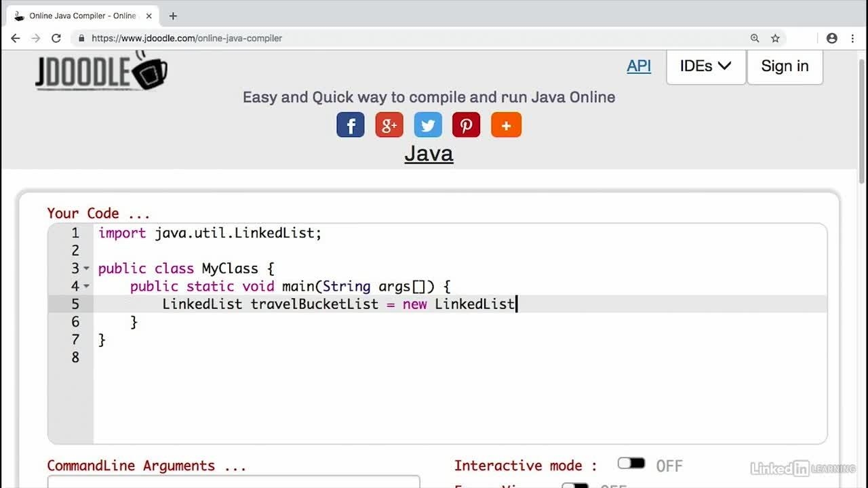
Task: Open the orange plus more-sharing icon
Action: (506, 125)
